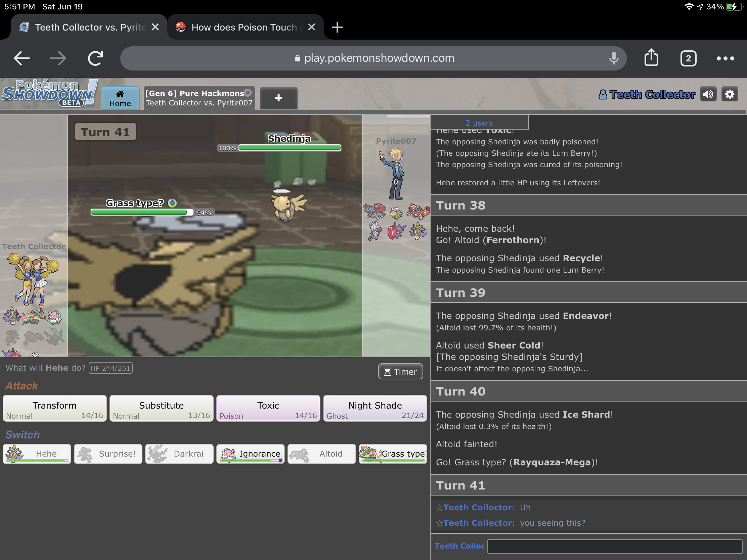
Task: Focus the chat message input field
Action: point(614,546)
